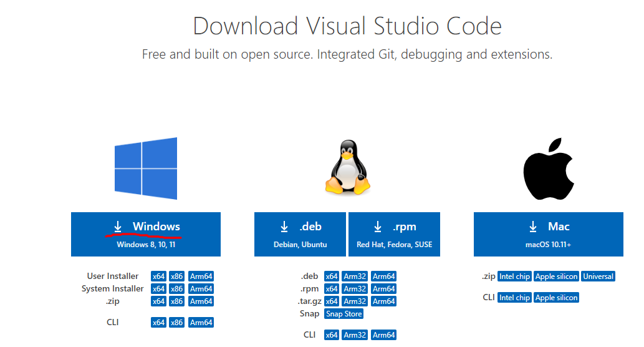This screenshot has height=347, width=644.
Task: Get Linux CLI x64 build
Action: point(332,335)
